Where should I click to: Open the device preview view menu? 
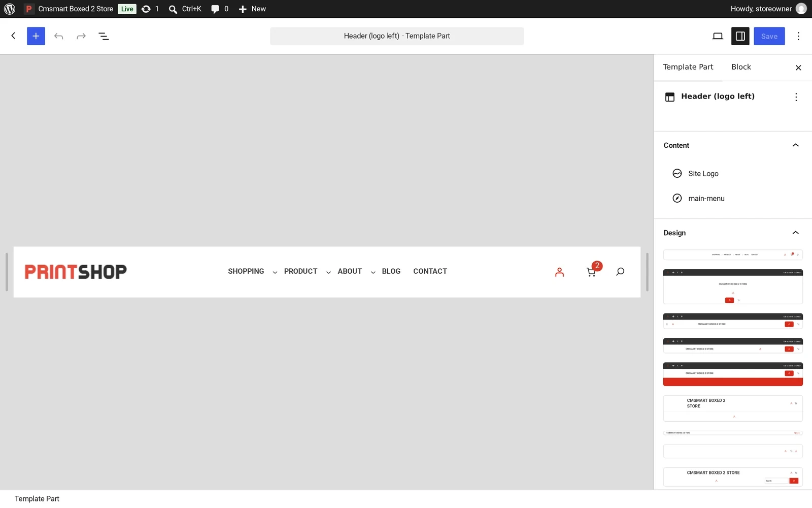(x=718, y=36)
